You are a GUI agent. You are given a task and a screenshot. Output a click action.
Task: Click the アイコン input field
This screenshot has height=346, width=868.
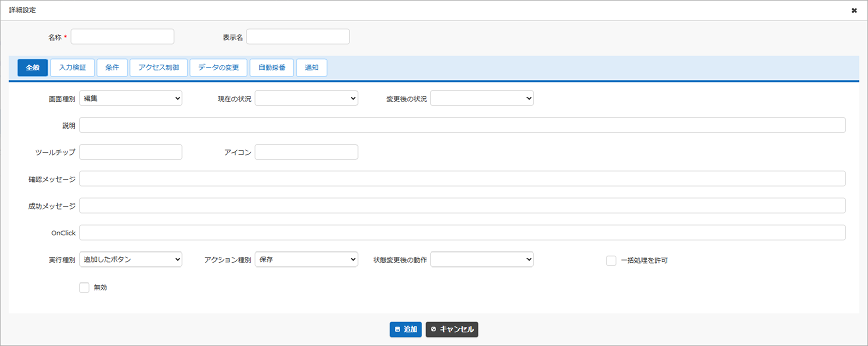point(306,152)
